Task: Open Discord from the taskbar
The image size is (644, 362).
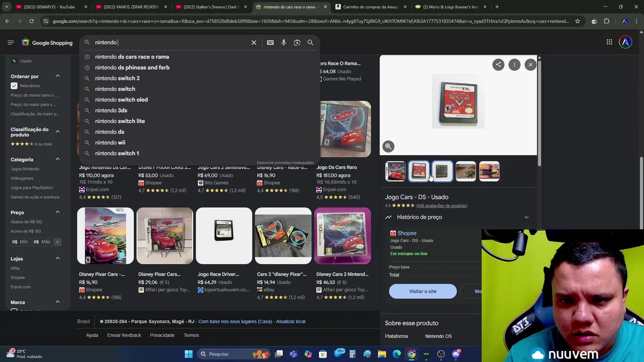Action: click(x=456, y=354)
